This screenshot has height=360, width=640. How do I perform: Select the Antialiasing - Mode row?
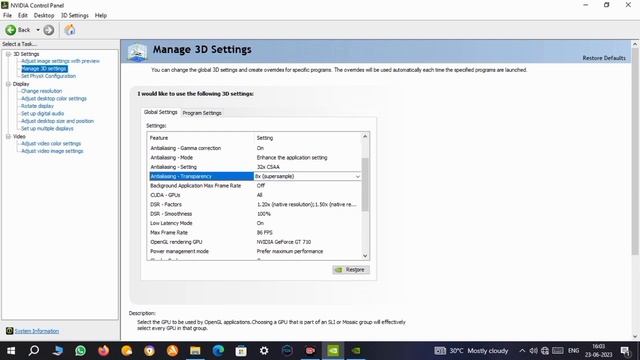pyautogui.click(x=255, y=158)
